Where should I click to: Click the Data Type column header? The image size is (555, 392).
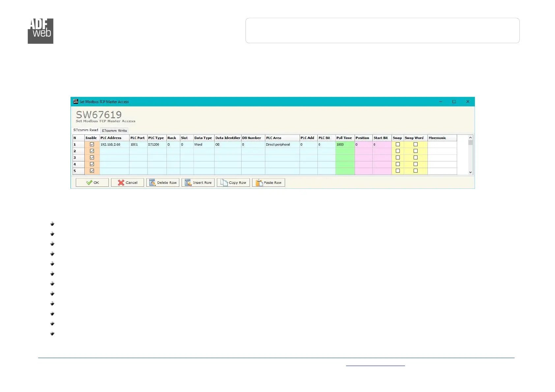click(204, 138)
